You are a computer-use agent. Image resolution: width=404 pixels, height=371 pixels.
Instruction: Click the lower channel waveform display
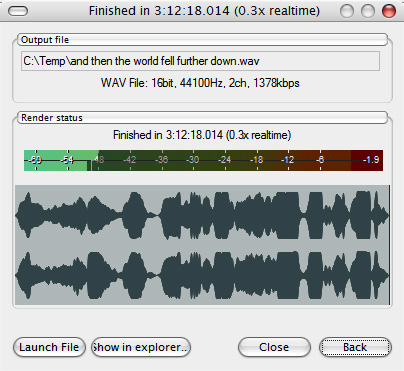pos(202,275)
